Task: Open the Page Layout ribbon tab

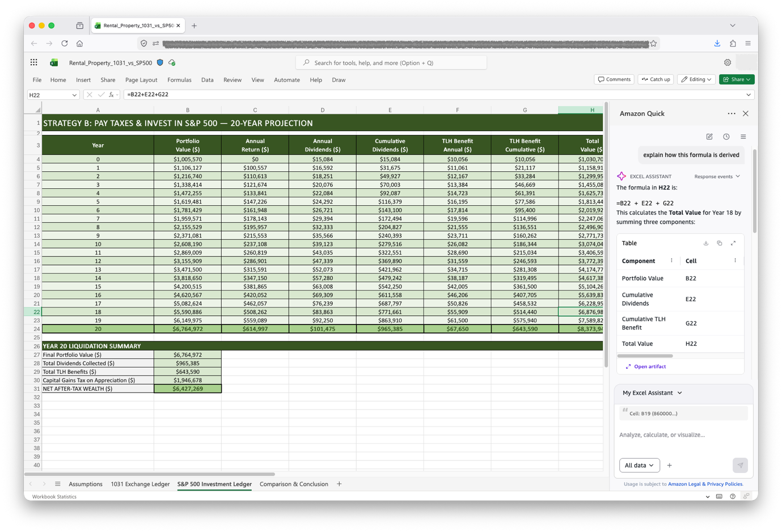Action: point(141,80)
